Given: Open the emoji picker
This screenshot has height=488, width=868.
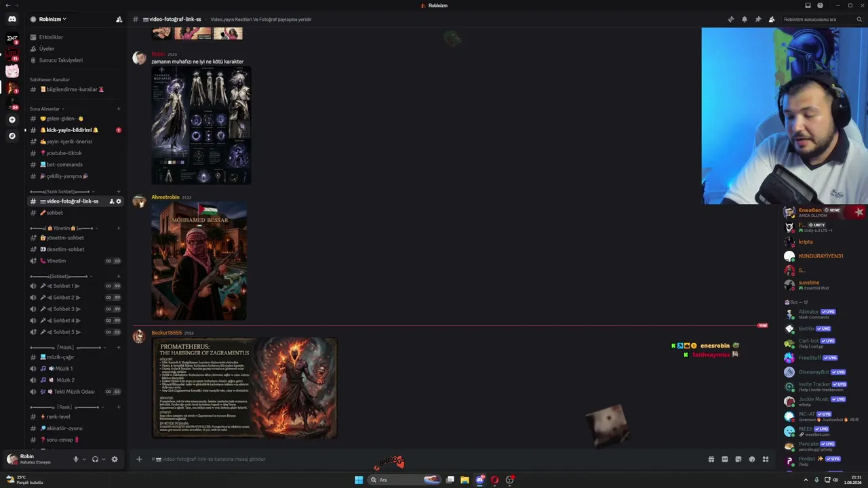Looking at the screenshot, I should [x=752, y=459].
